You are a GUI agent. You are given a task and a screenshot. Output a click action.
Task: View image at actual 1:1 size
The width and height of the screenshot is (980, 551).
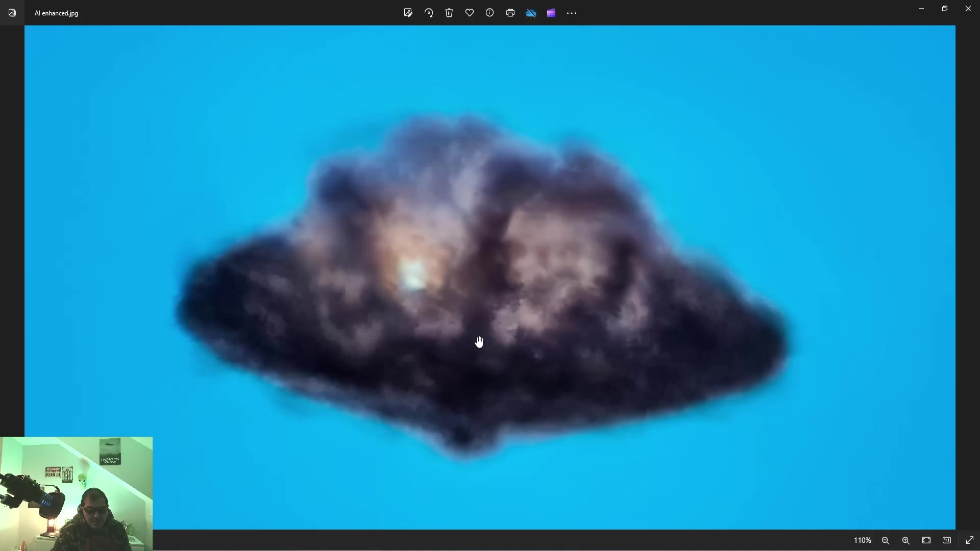click(947, 540)
